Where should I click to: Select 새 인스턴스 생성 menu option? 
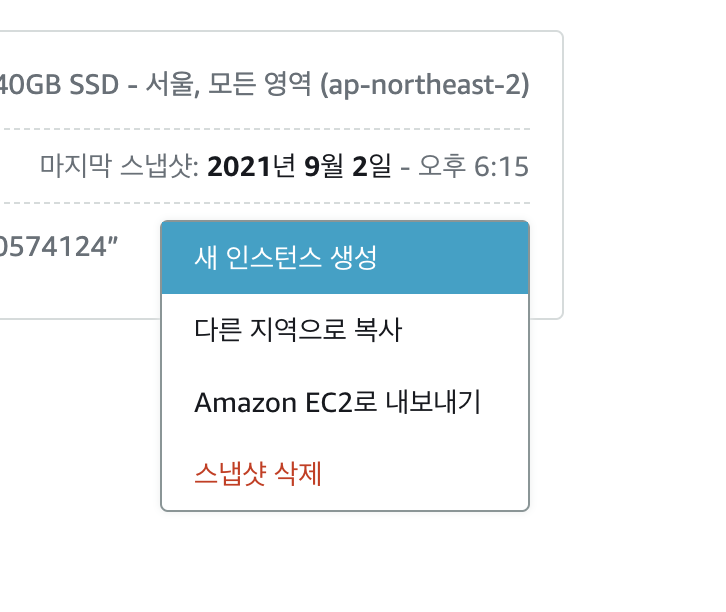(x=345, y=257)
